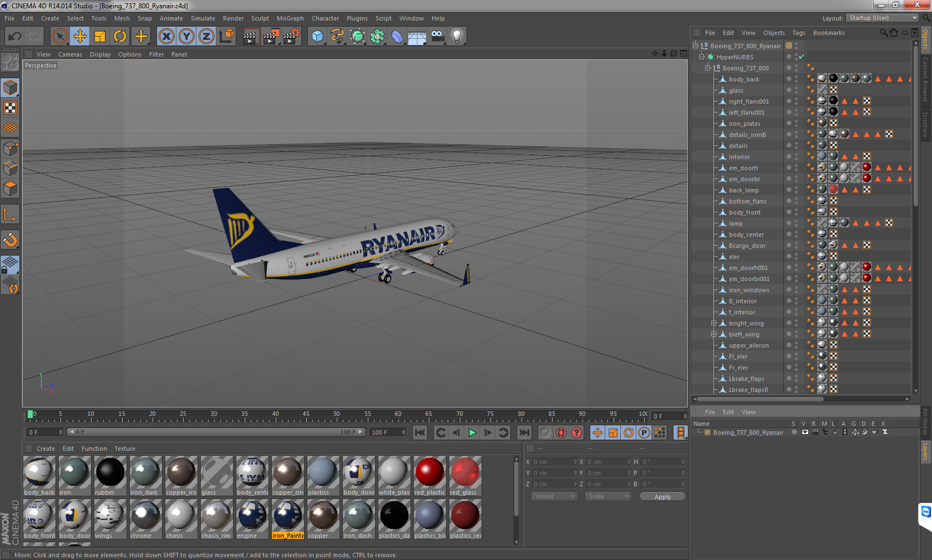Open Content Browser side tab
Image resolution: width=932 pixels, height=560 pixels.
pyautogui.click(x=925, y=79)
